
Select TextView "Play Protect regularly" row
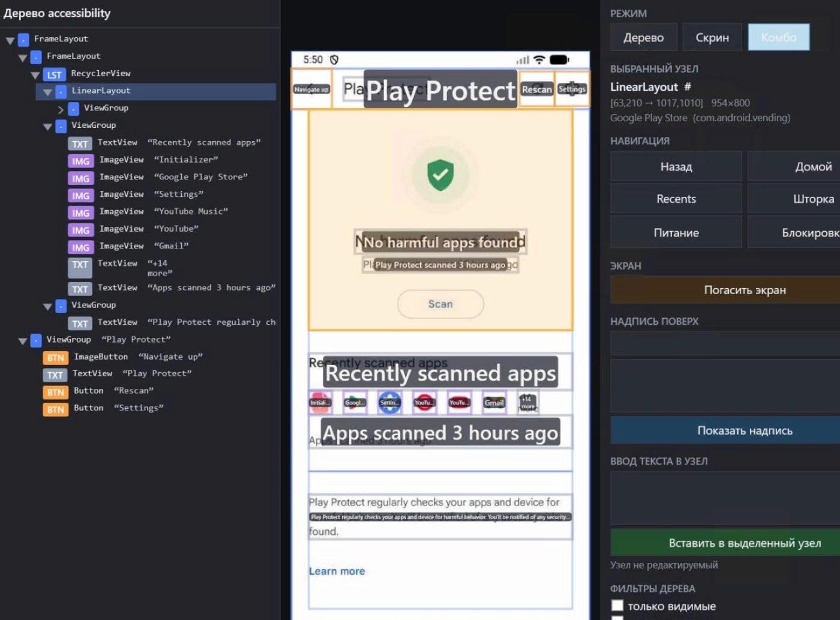click(x=172, y=322)
